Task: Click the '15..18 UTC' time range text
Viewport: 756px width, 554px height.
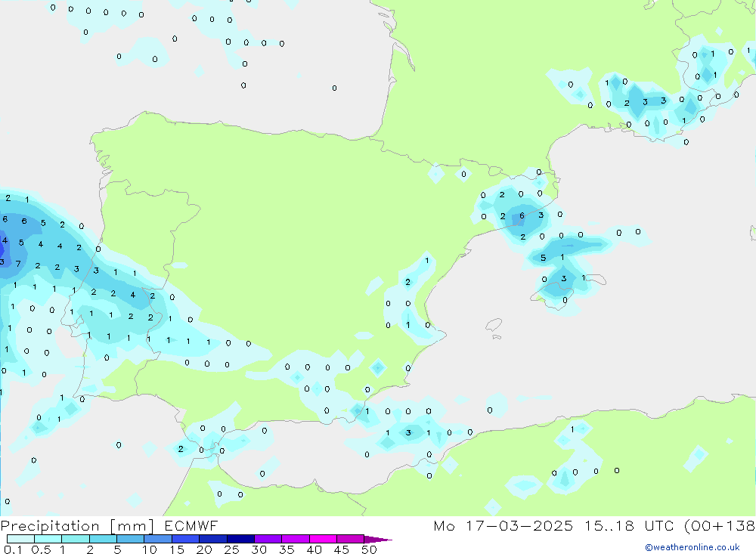Action: pyautogui.click(x=629, y=525)
